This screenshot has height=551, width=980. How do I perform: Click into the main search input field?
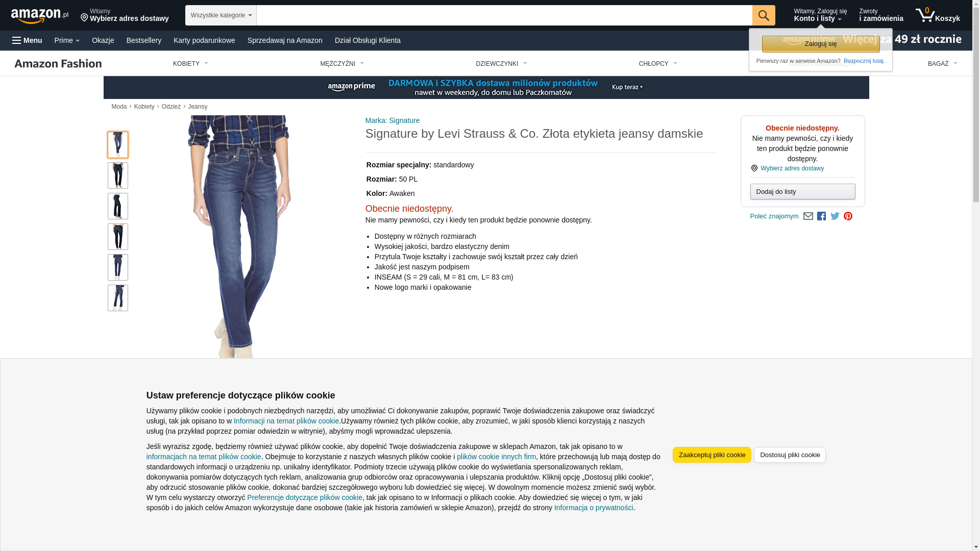tap(504, 15)
